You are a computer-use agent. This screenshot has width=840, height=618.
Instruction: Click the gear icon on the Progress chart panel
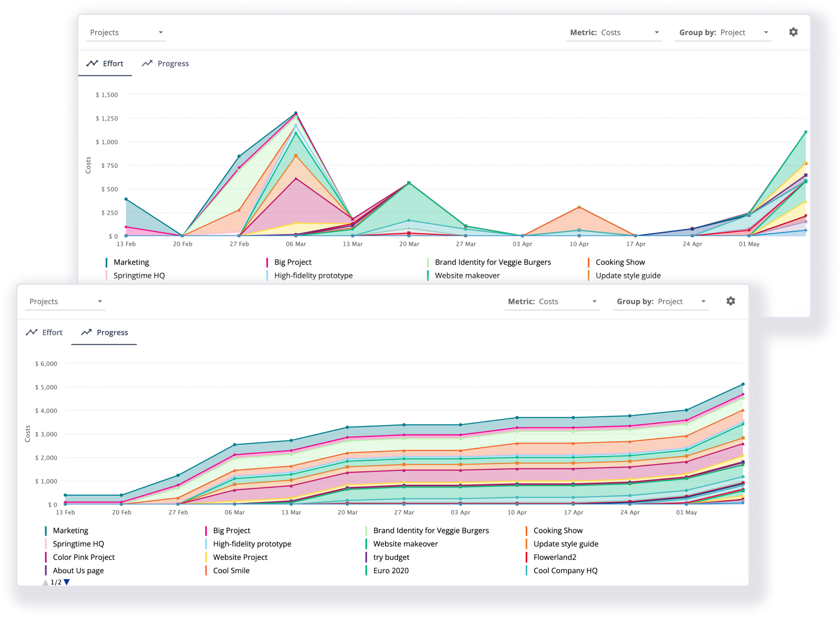pyautogui.click(x=731, y=301)
